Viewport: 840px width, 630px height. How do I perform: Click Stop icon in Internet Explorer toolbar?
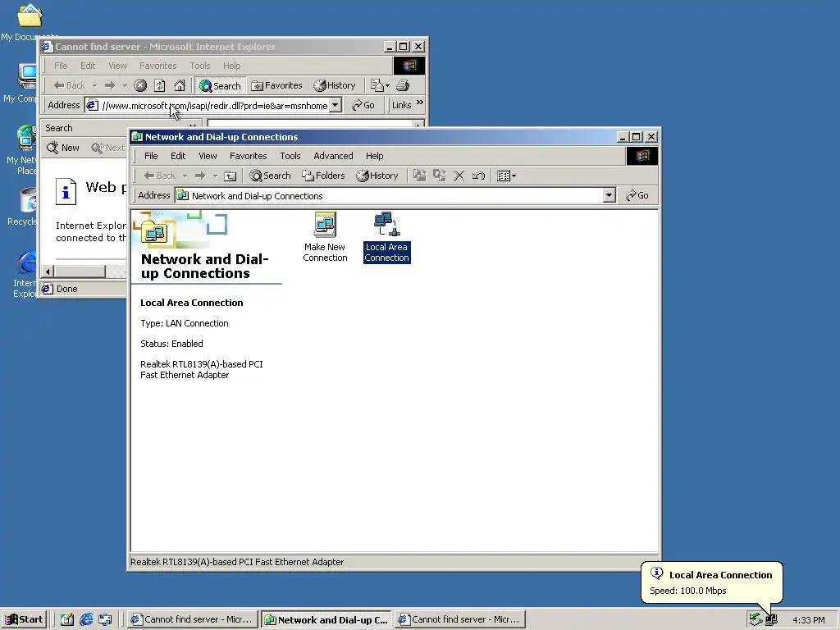[x=140, y=85]
